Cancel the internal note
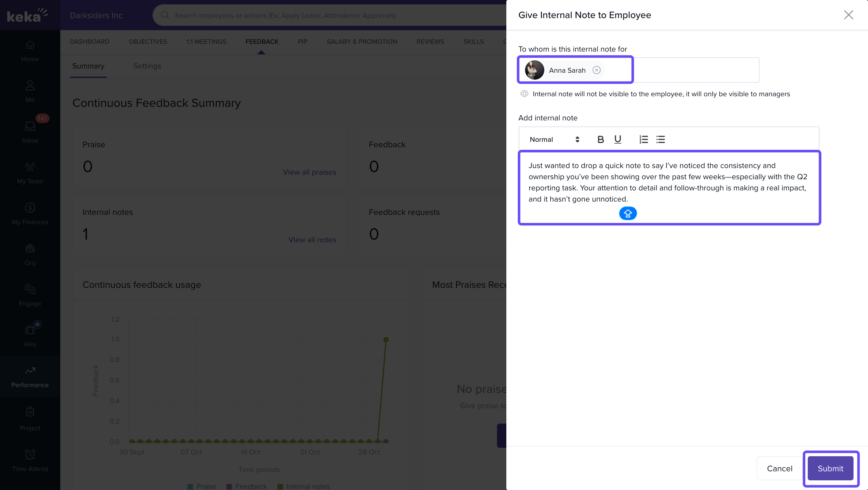This screenshot has width=868, height=490. (x=779, y=468)
